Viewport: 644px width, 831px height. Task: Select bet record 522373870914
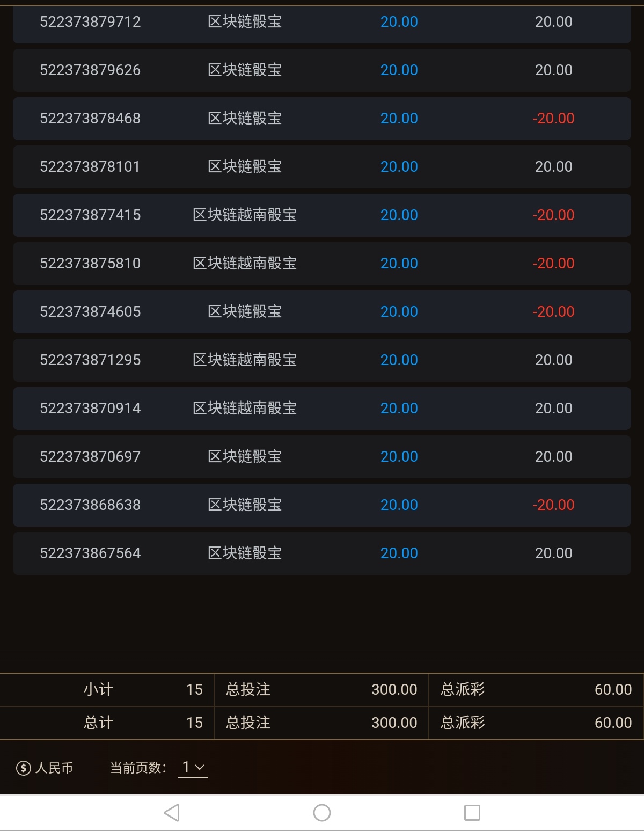tap(322, 409)
